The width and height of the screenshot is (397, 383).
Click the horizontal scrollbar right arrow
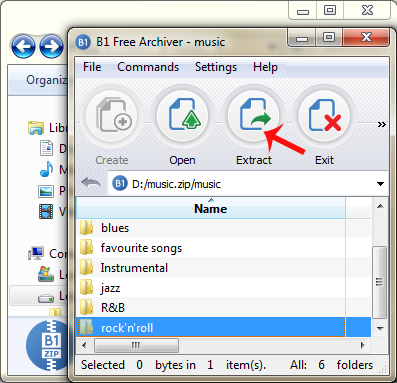point(363,345)
